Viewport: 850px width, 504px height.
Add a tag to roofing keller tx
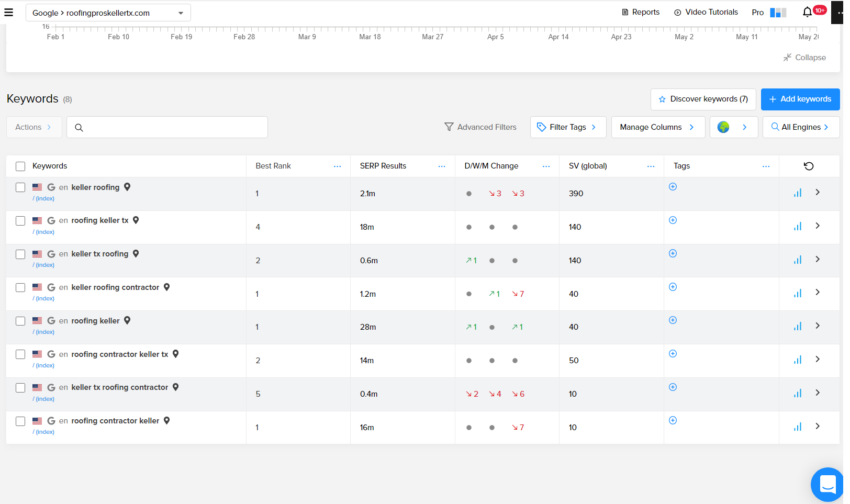673,220
